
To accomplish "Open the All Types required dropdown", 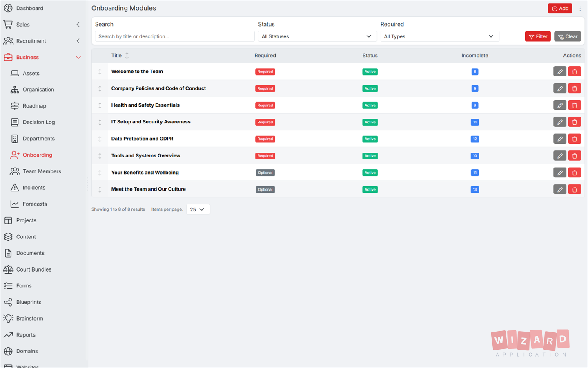I will point(439,36).
